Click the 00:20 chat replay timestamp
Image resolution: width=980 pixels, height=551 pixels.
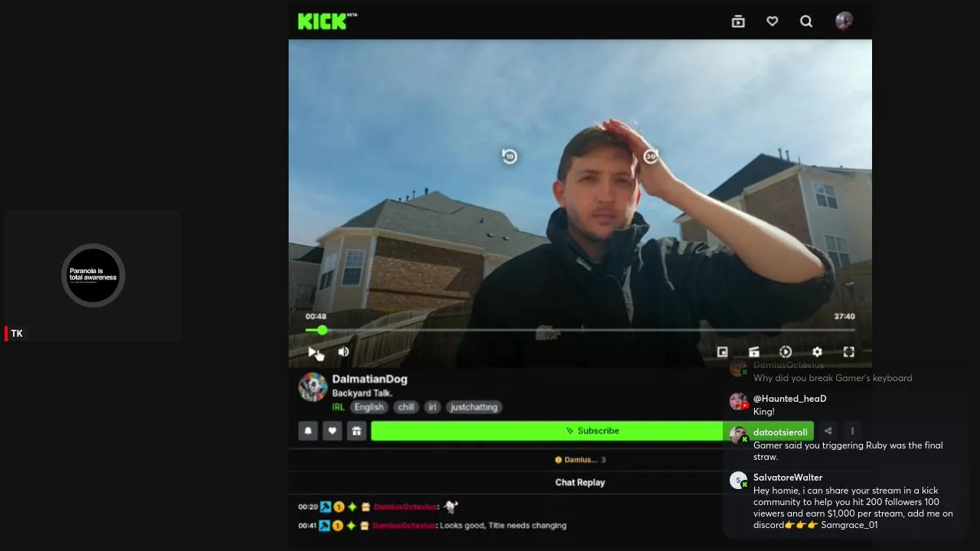pos(308,507)
